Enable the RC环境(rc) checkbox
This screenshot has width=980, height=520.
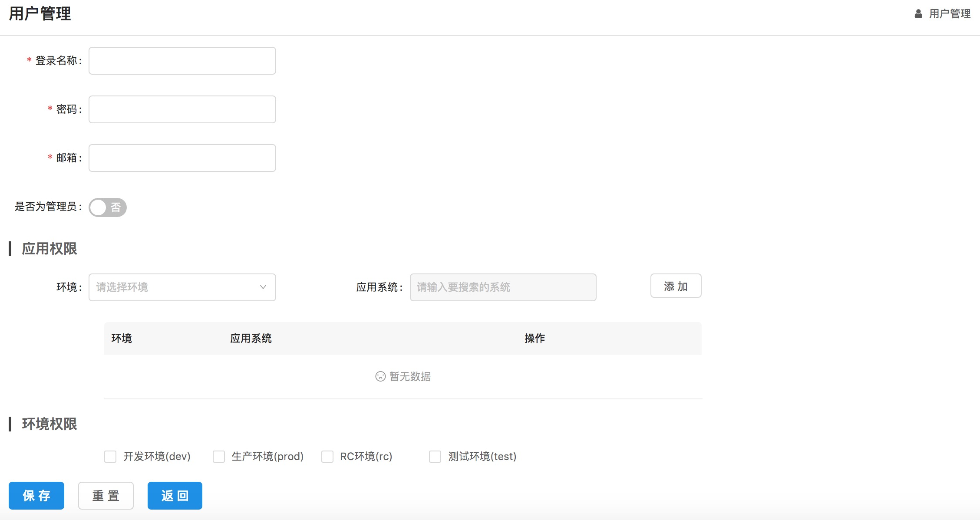pyautogui.click(x=327, y=457)
